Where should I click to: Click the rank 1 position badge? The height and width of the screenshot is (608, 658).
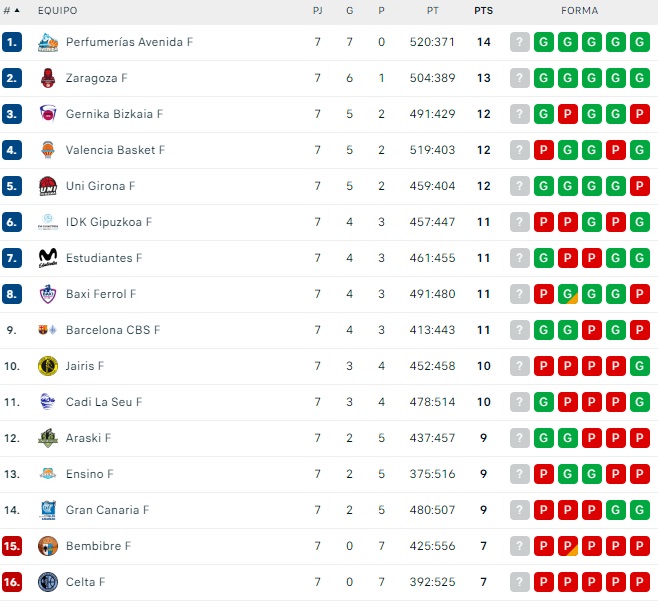pyautogui.click(x=12, y=42)
